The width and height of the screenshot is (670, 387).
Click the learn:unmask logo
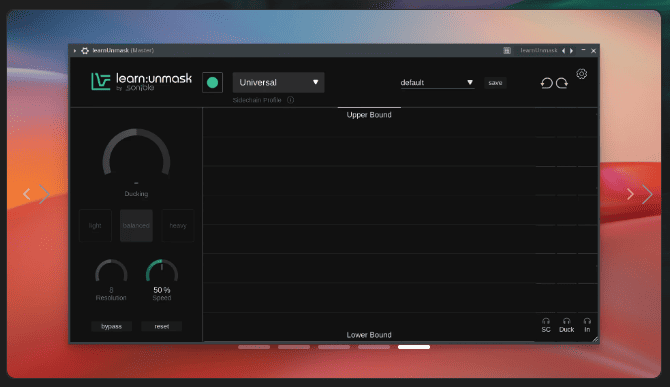pyautogui.click(x=141, y=82)
